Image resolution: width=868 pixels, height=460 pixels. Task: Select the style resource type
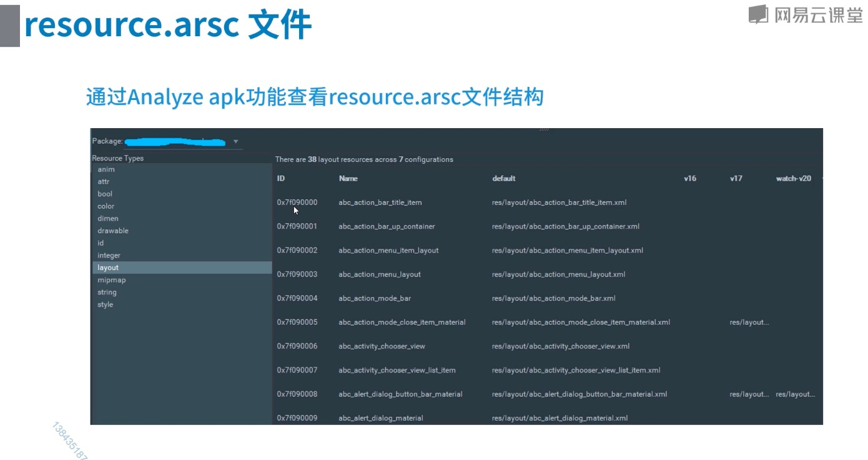(104, 304)
